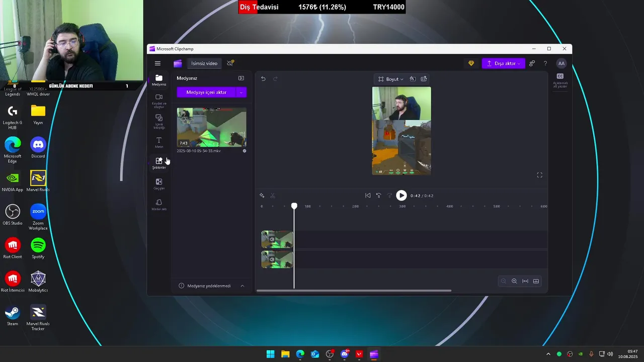Open File Explorer from the taskbar

285,354
